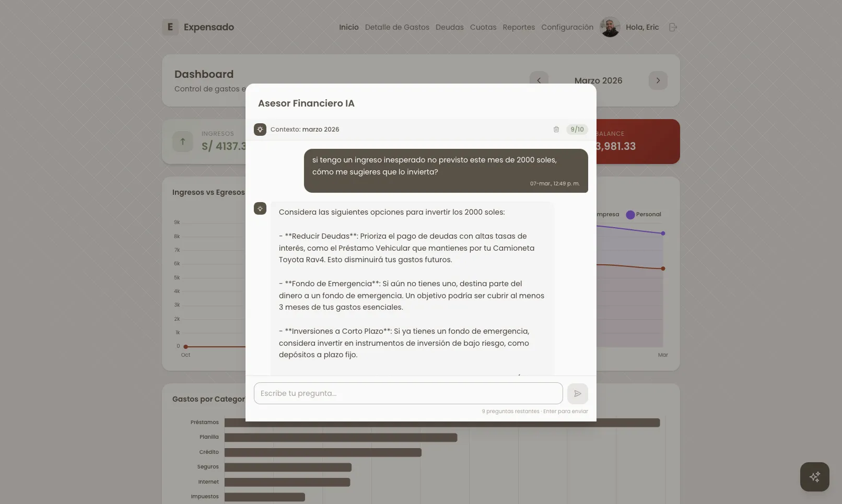Click the Escribe tu pregunta input field

pos(408,393)
